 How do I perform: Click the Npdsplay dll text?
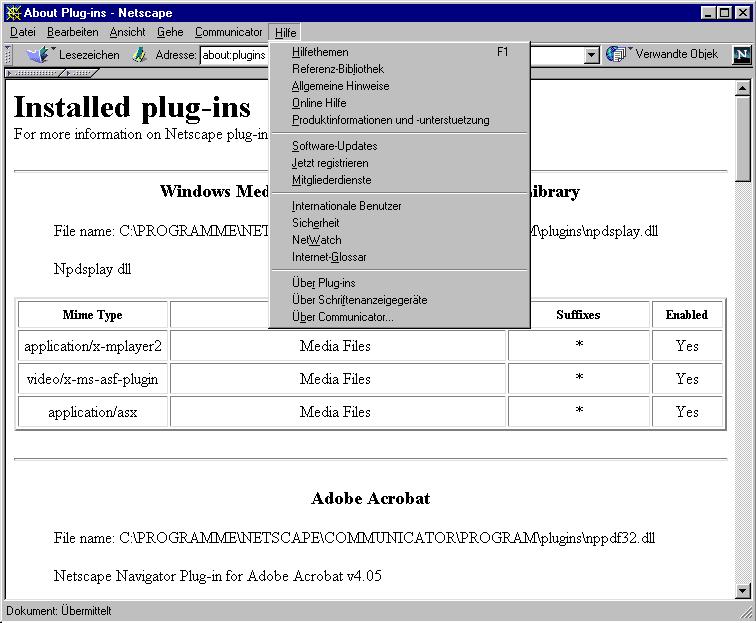click(93, 269)
